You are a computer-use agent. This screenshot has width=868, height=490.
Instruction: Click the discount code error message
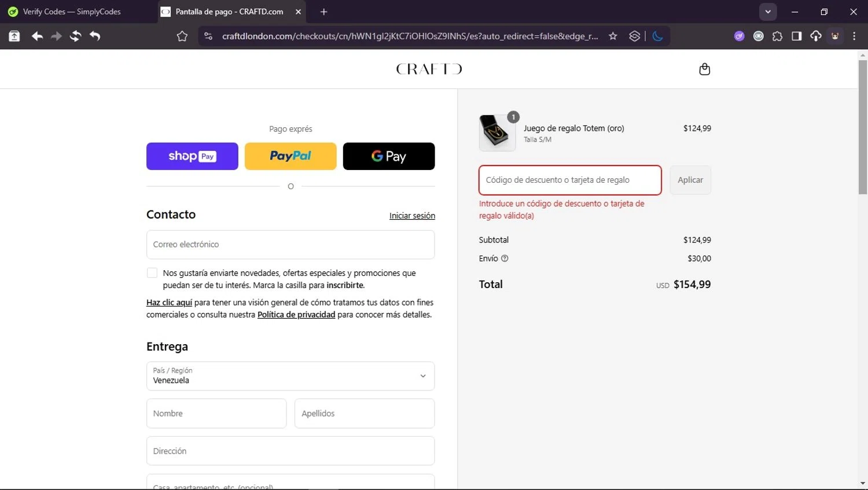561,209
